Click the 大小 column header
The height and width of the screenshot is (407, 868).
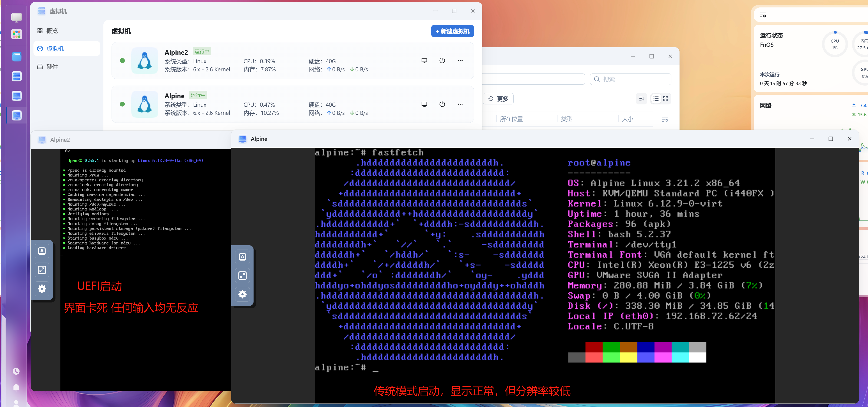627,119
